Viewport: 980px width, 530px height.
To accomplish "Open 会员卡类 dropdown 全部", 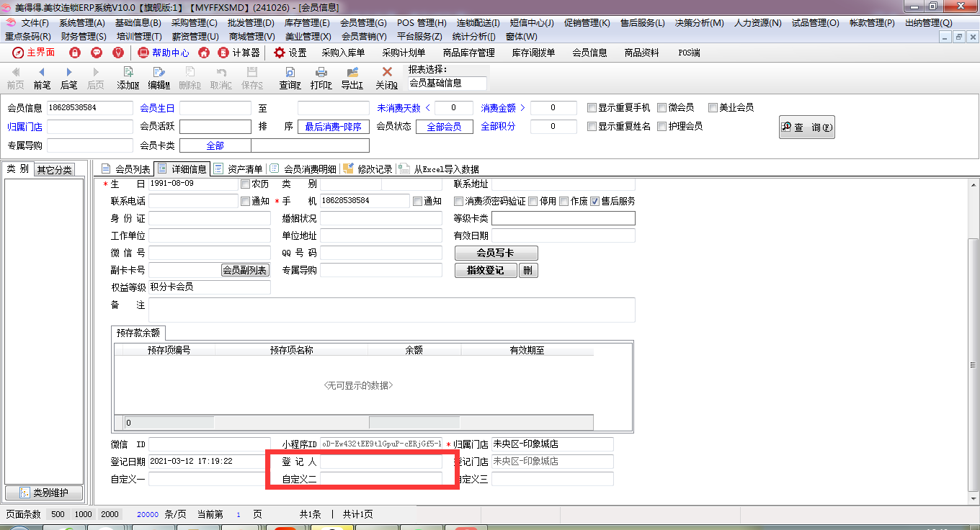I will (x=215, y=145).
